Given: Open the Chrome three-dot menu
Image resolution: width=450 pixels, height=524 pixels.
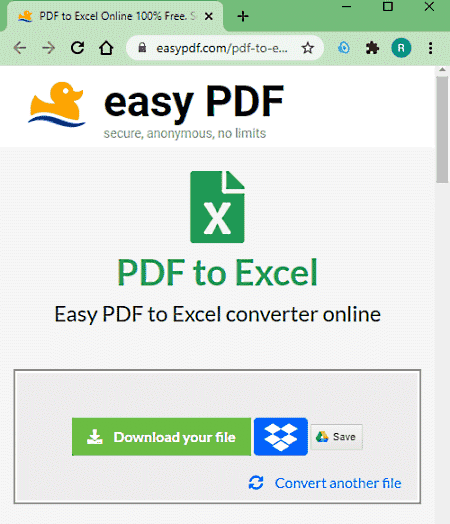Looking at the screenshot, I should [430, 48].
